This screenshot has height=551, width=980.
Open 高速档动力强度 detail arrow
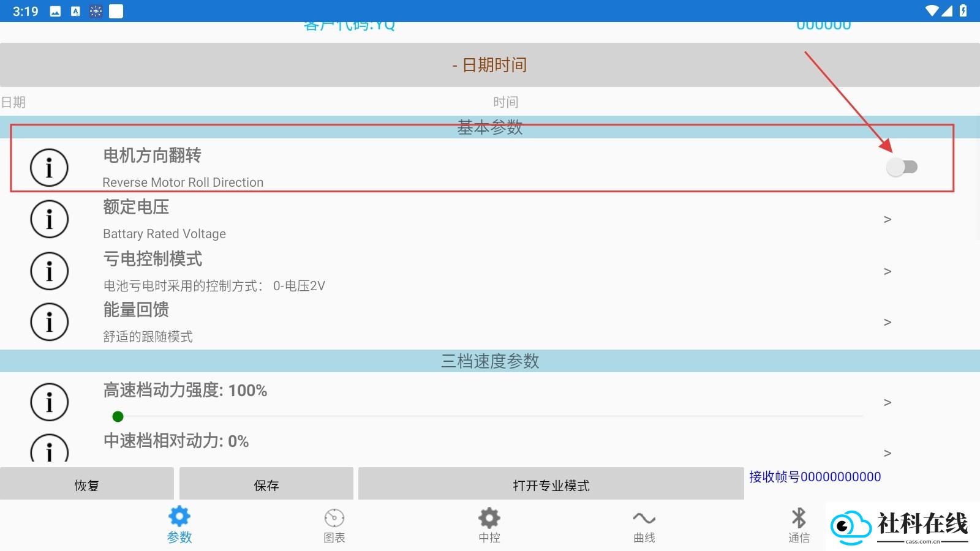coord(888,402)
